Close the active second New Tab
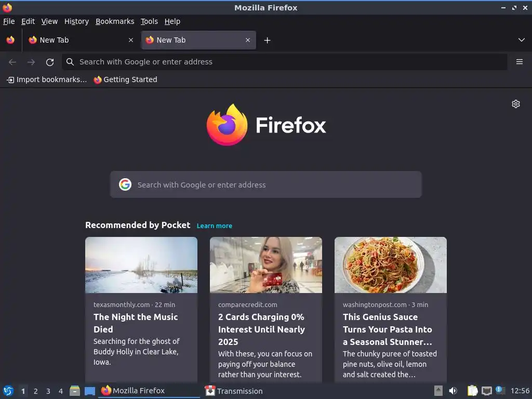Viewport: 532px width, 399px height. [248, 40]
